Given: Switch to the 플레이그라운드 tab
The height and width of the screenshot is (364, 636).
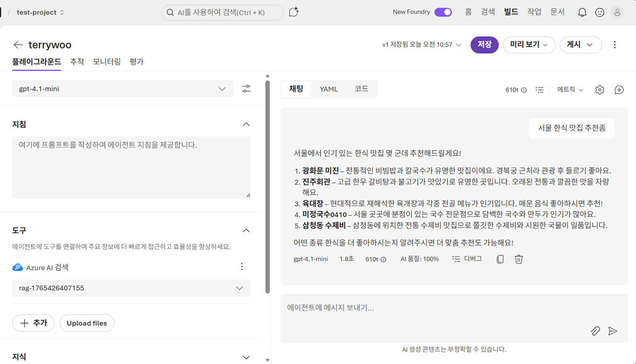Looking at the screenshot, I should tap(37, 62).
